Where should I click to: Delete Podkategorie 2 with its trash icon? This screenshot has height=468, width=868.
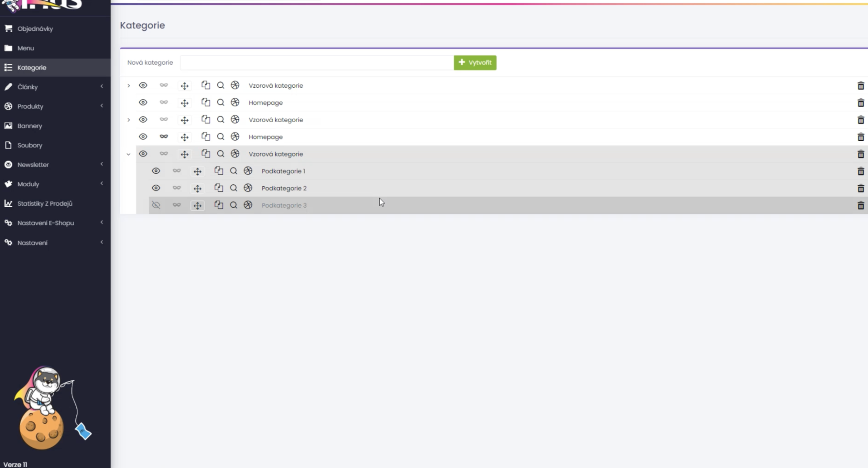click(x=860, y=188)
